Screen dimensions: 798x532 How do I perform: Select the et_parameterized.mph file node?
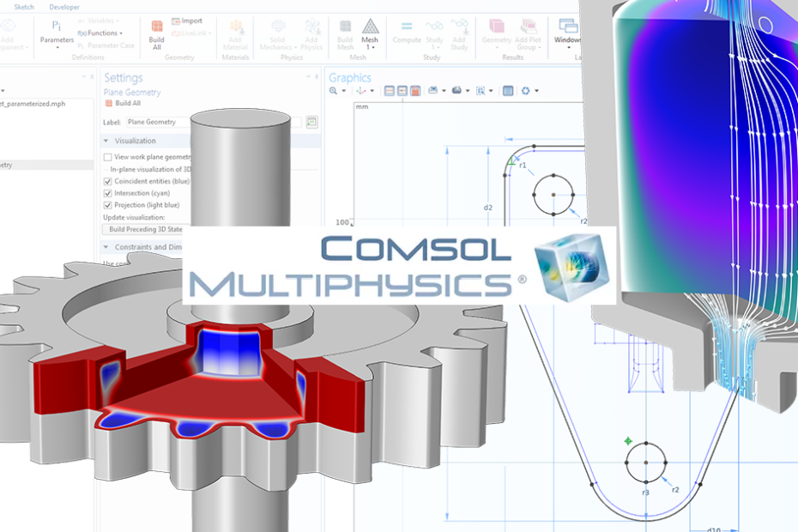click(33, 104)
